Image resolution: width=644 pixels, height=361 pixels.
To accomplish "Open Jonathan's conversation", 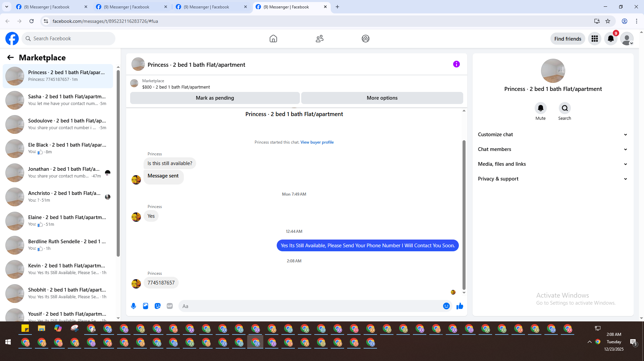I will point(58,172).
